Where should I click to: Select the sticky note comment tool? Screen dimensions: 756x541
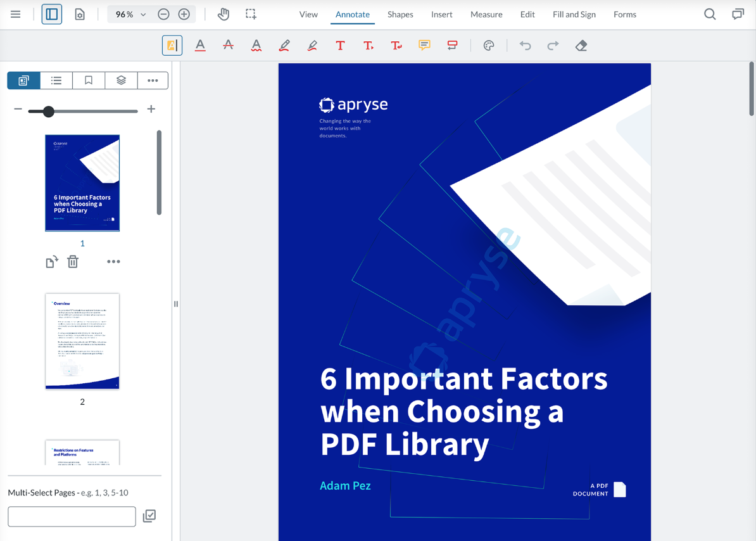pyautogui.click(x=424, y=46)
